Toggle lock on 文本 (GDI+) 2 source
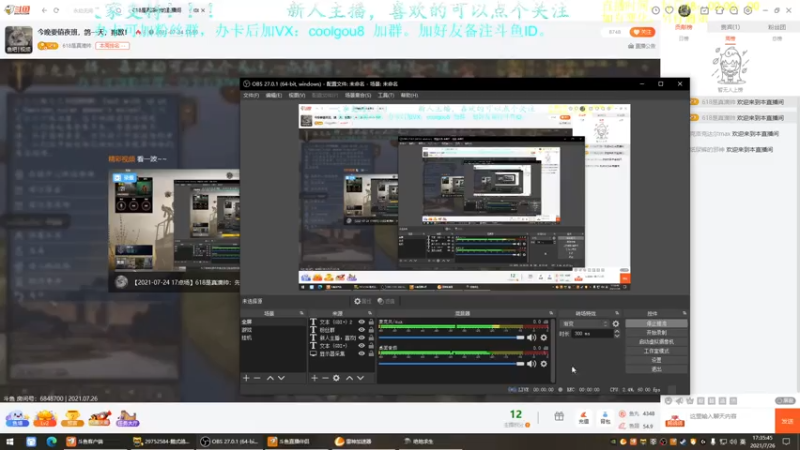 coord(371,322)
